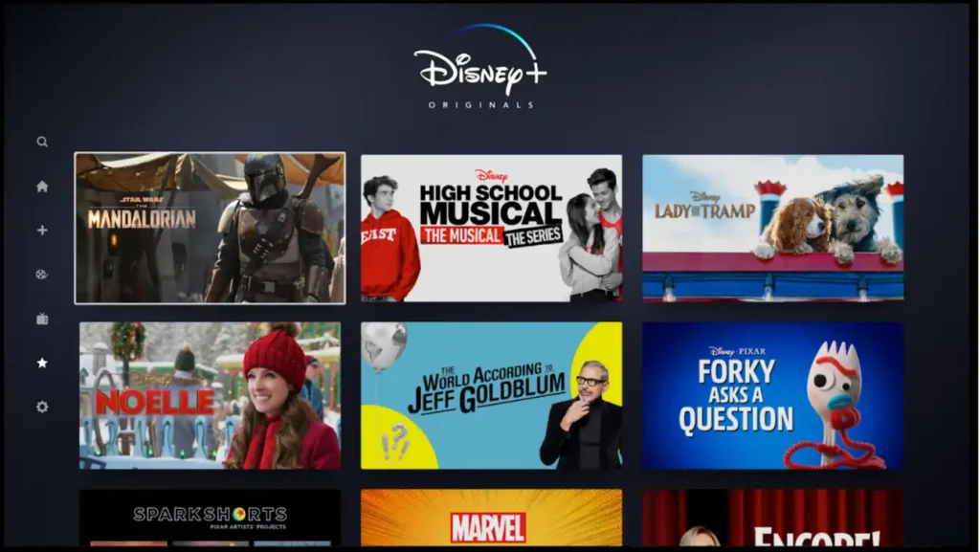
Task: Select the SparkShorts tile
Action: click(210, 518)
